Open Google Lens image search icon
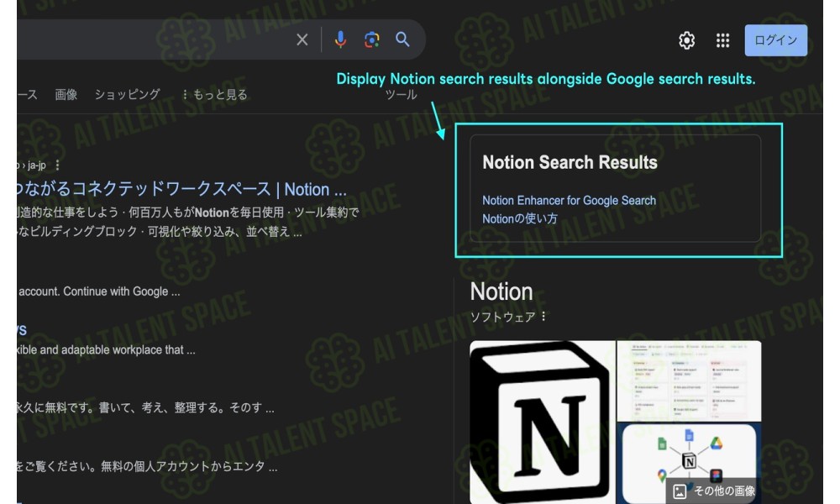 click(372, 39)
